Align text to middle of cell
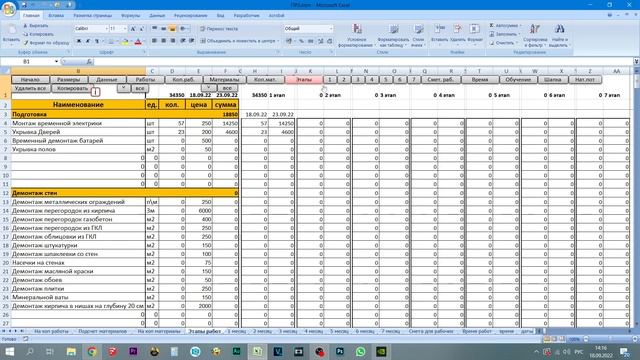Viewport: 640px width, 360px height. (164, 29)
